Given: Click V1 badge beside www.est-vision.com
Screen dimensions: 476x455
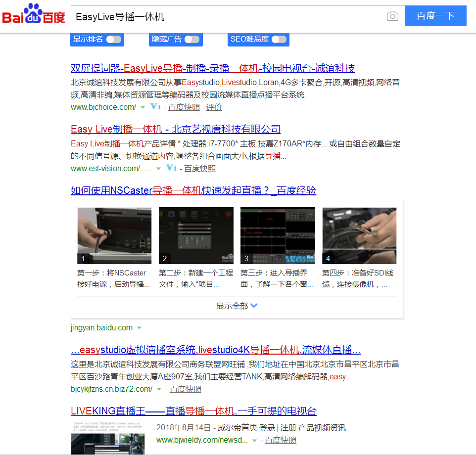Looking at the screenshot, I should [x=171, y=168].
